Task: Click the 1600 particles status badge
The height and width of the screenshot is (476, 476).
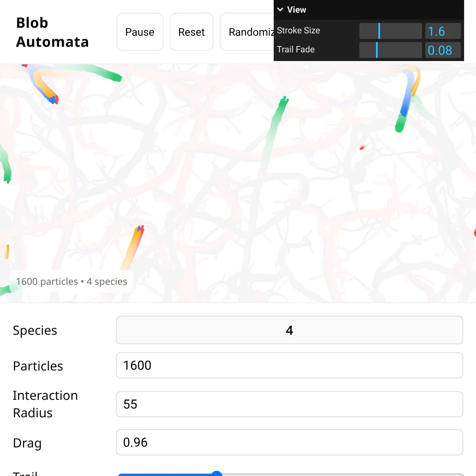Action: [71, 281]
